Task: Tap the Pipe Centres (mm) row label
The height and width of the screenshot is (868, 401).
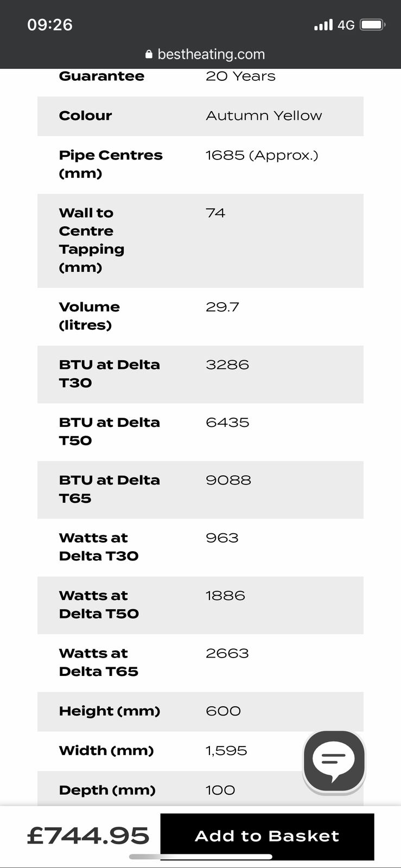Action: click(111, 164)
